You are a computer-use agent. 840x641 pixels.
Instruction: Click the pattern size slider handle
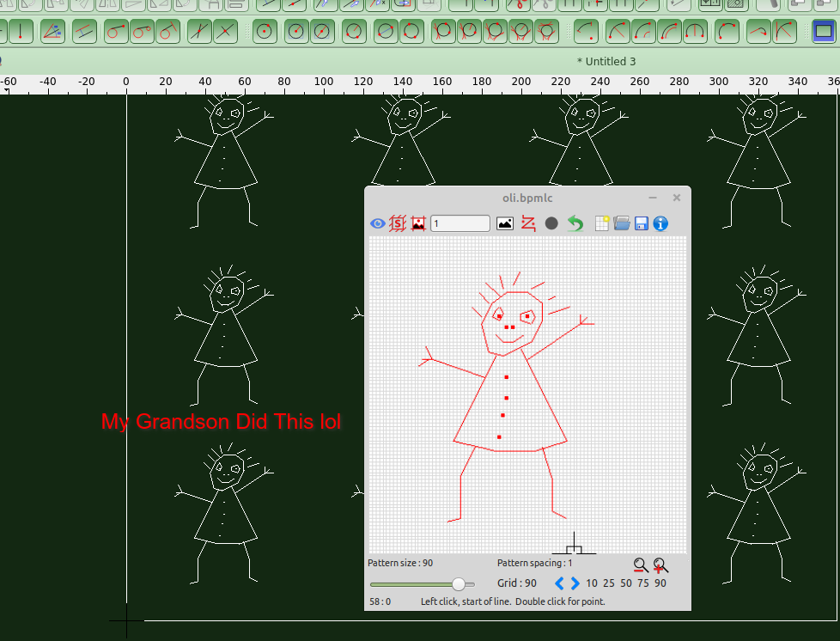(x=459, y=584)
